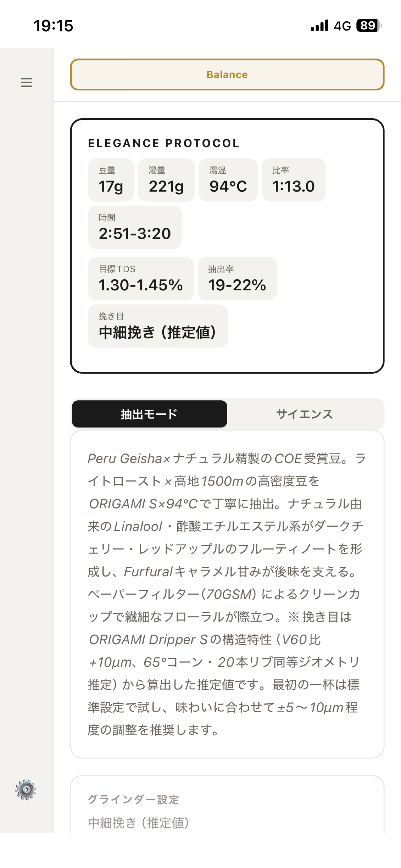Tap the ELEGANCE PROTOCOL heading

(x=164, y=143)
